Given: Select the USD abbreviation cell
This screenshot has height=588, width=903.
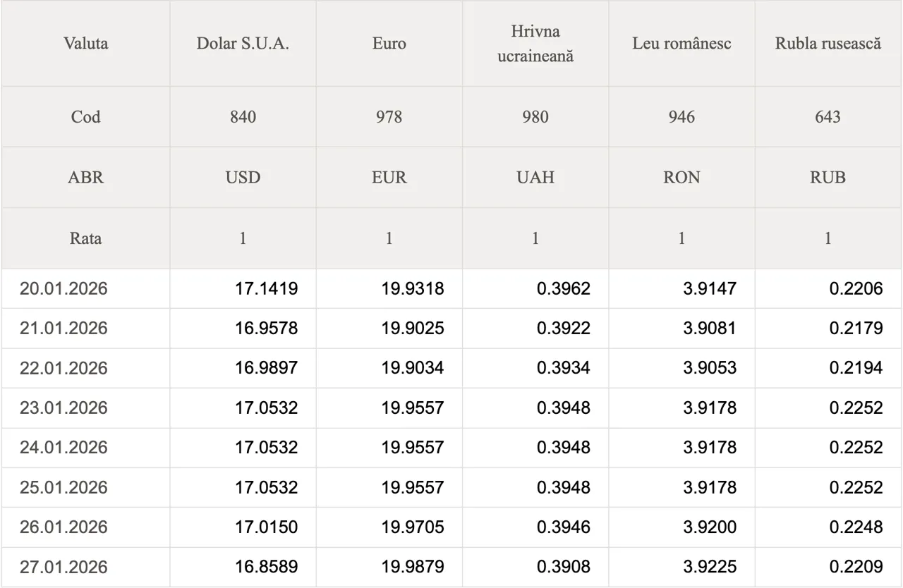Looking at the screenshot, I should point(243,178).
